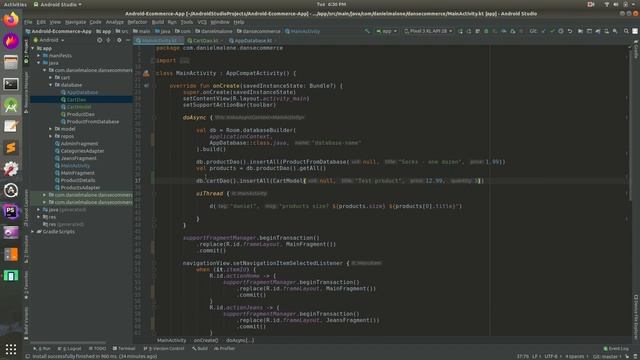
Task: Show Applications grid in dock
Action: tap(11, 349)
